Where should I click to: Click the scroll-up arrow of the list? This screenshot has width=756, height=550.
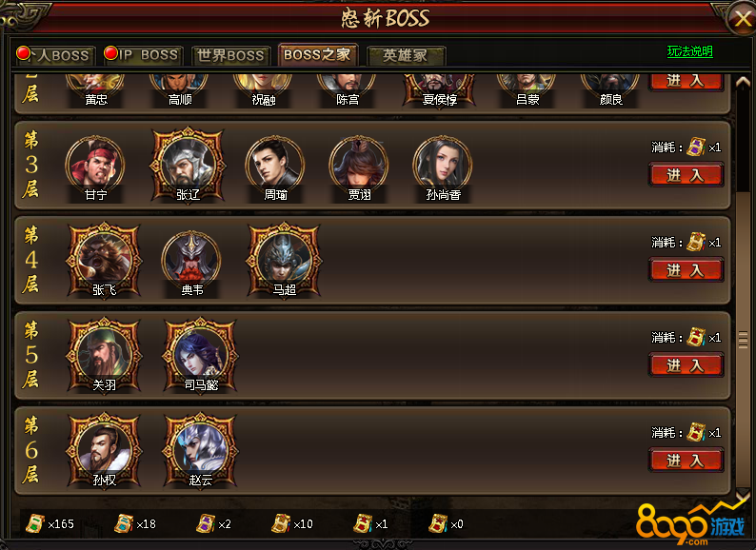(743, 82)
